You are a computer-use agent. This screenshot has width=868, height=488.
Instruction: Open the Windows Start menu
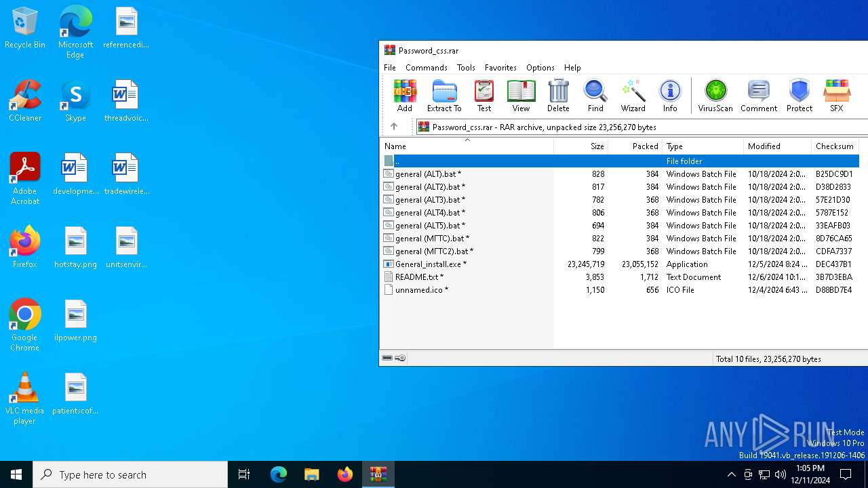click(16, 474)
